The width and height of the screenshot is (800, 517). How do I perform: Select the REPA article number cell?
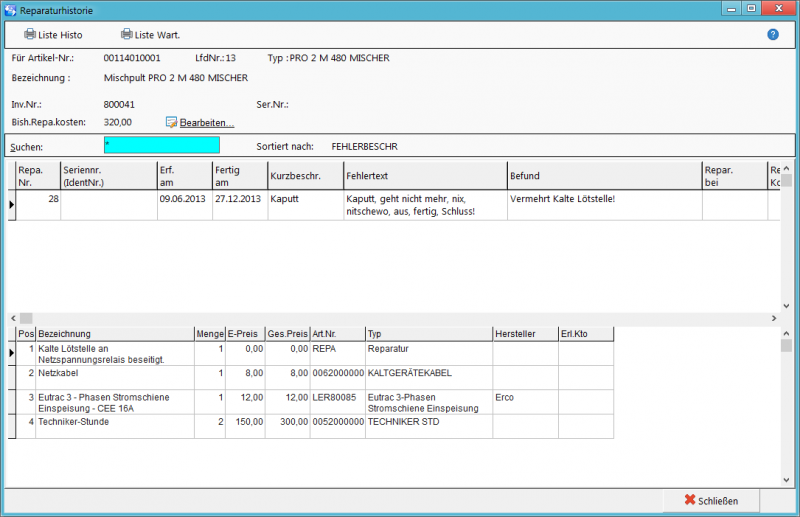coord(337,354)
